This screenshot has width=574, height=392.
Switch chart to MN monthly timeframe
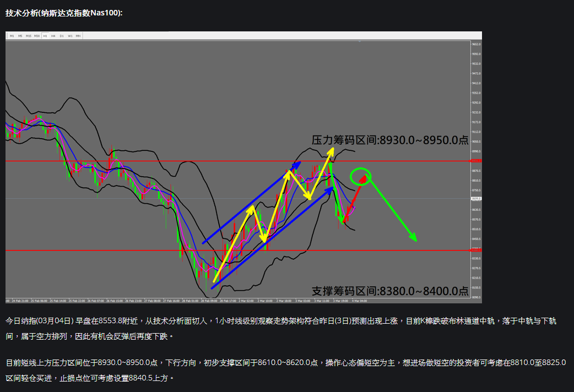[x=78, y=36]
